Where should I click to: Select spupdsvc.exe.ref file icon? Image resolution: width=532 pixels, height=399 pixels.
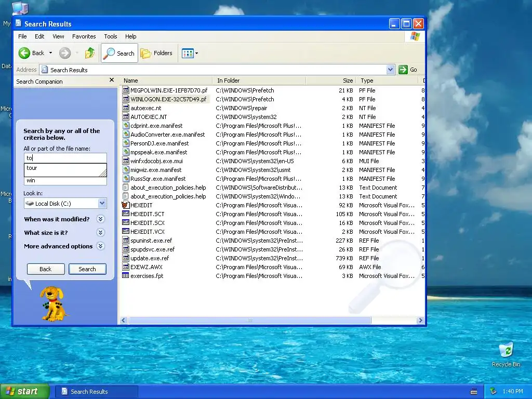(x=126, y=249)
